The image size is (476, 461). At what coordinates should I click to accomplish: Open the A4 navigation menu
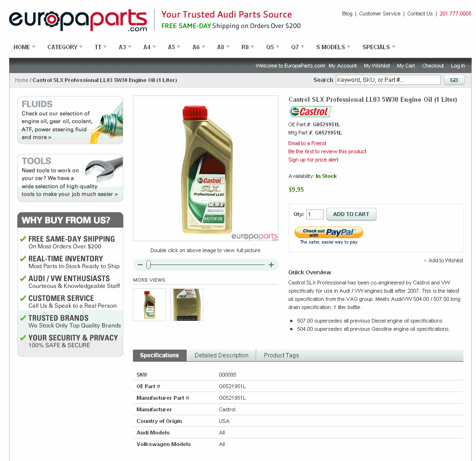pyautogui.click(x=149, y=47)
